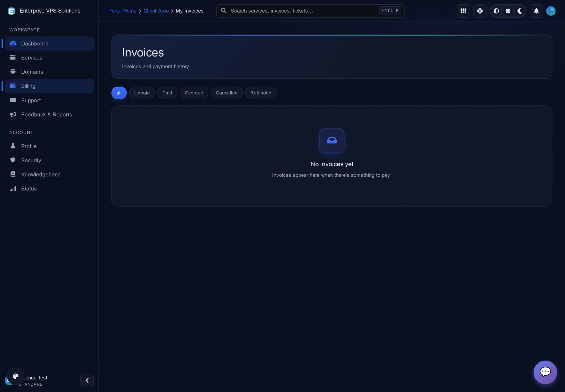This screenshot has height=392, width=565.
Task: Switch to auto contrast theme mode
Action: pyautogui.click(x=496, y=11)
